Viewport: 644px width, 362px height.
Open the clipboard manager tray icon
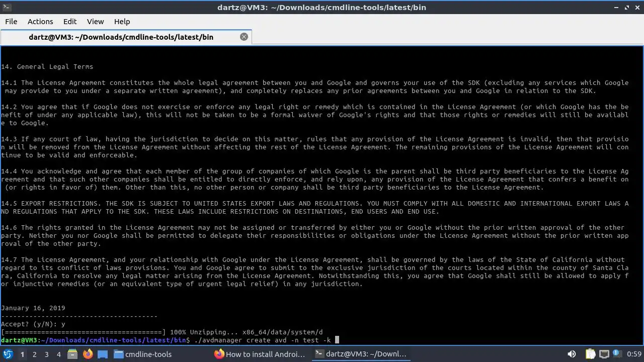[x=590, y=354]
